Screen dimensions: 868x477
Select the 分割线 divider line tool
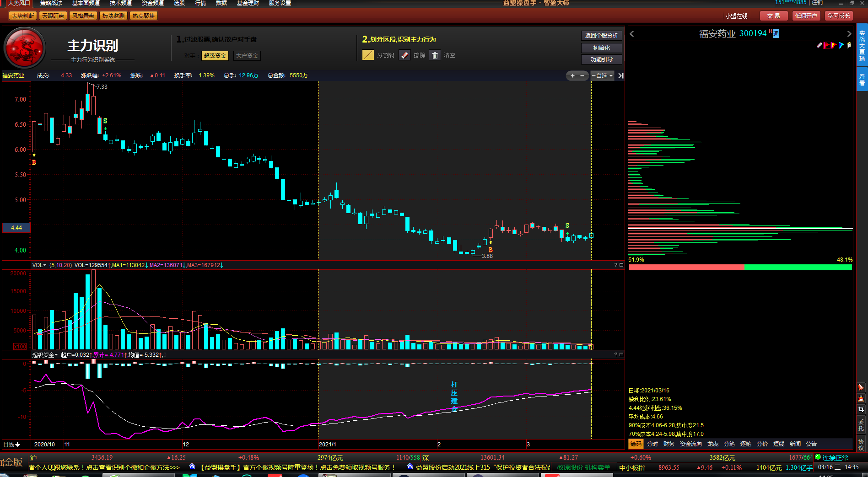368,55
